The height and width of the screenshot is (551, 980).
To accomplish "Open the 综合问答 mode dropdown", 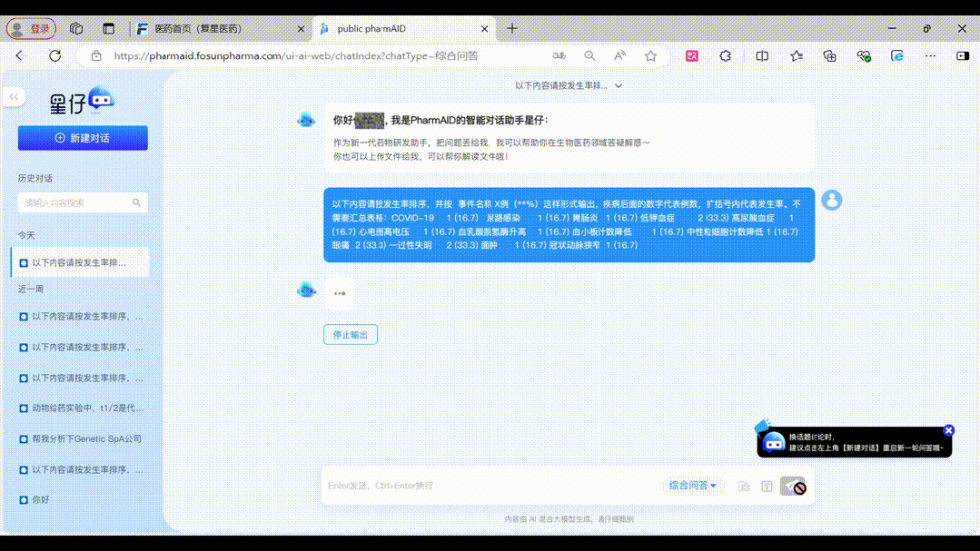I will coord(692,486).
